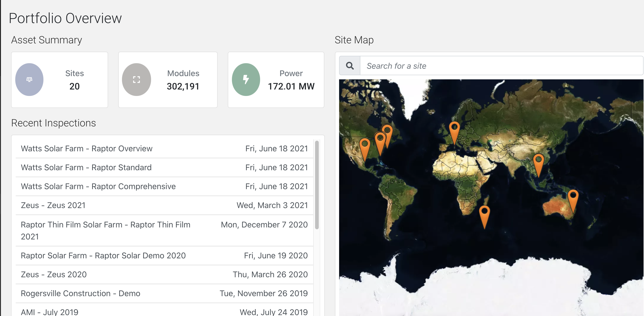Click the Power lightning bolt icon
This screenshot has width=644, height=316.
(x=246, y=79)
